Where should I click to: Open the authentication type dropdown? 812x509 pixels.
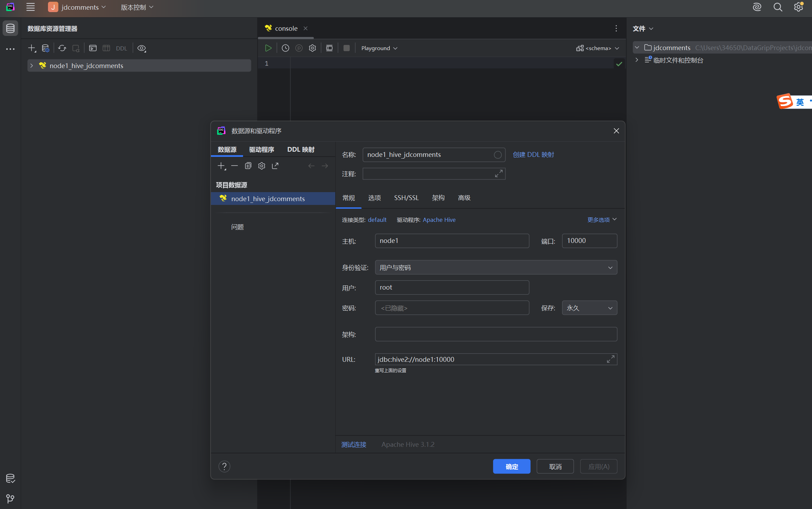(496, 267)
